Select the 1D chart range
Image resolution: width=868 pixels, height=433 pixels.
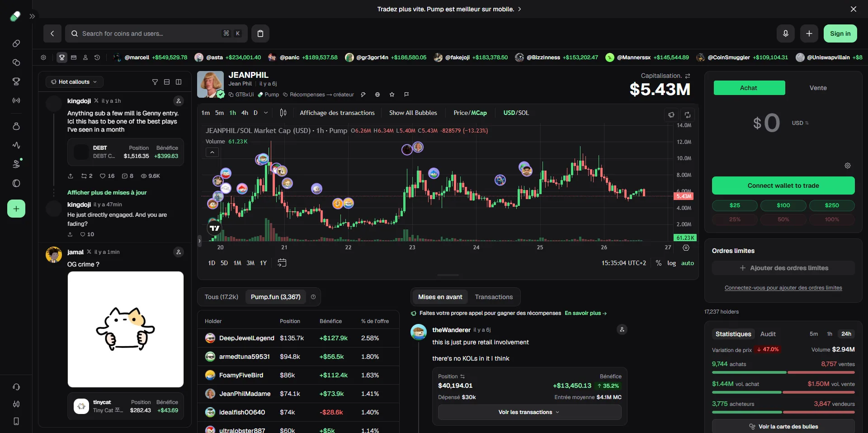[x=212, y=263]
